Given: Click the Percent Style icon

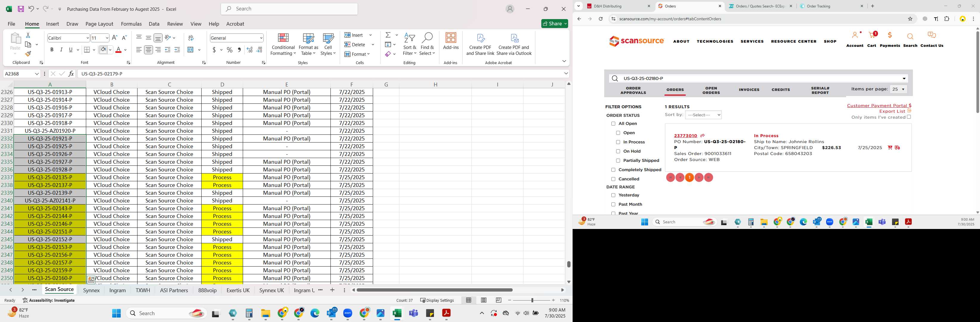Looking at the screenshot, I should pos(229,50).
